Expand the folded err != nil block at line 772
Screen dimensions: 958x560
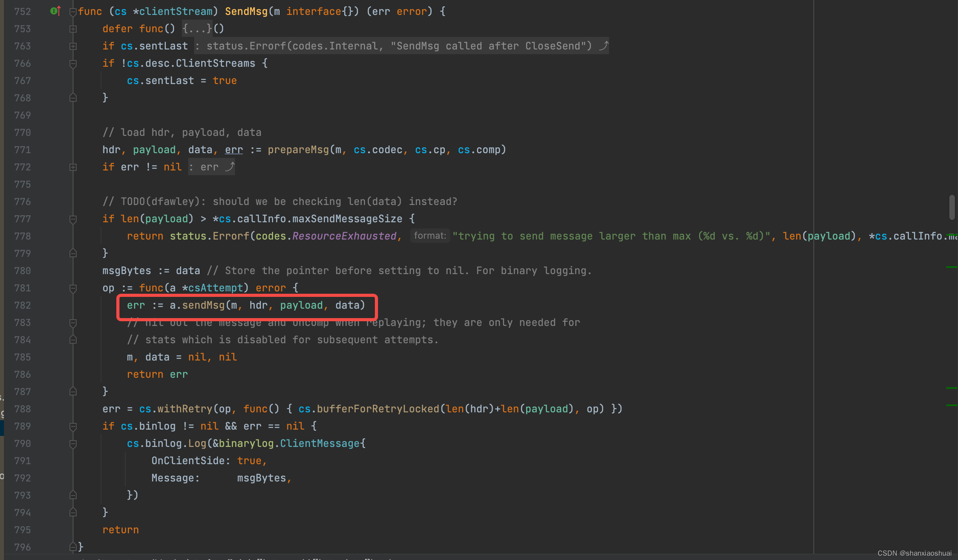point(73,167)
